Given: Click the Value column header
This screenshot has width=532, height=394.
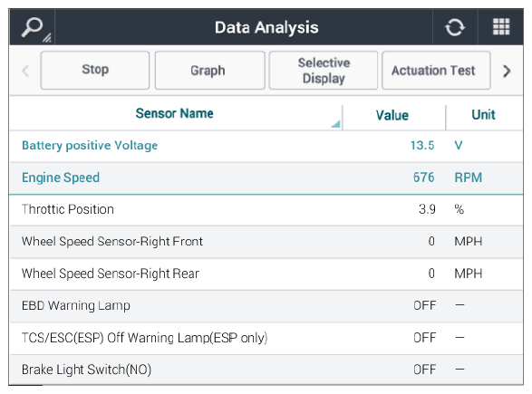Looking at the screenshot, I should point(393,115).
